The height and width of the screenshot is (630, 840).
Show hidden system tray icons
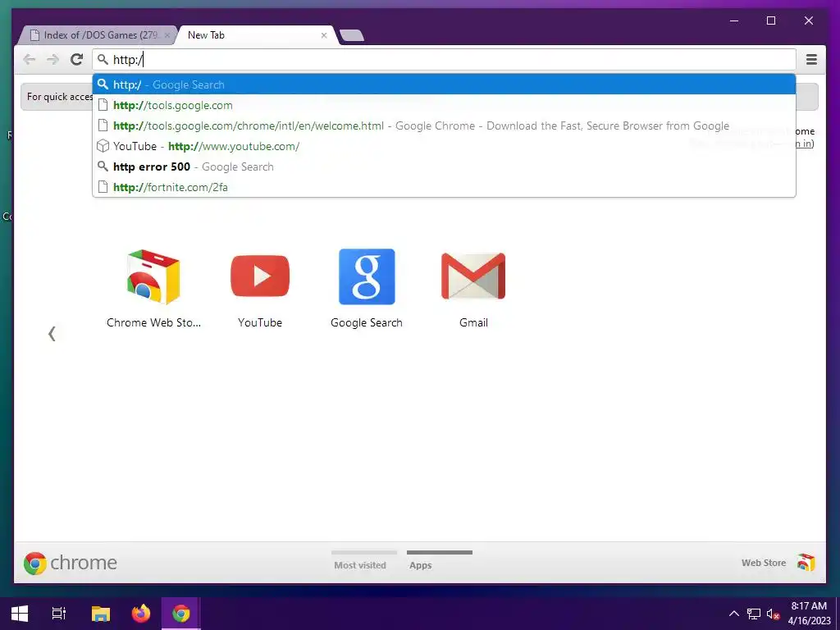734,614
